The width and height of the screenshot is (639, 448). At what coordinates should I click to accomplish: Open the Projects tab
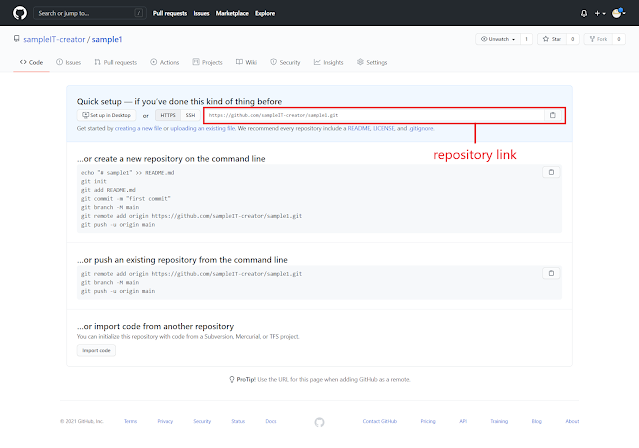207,62
